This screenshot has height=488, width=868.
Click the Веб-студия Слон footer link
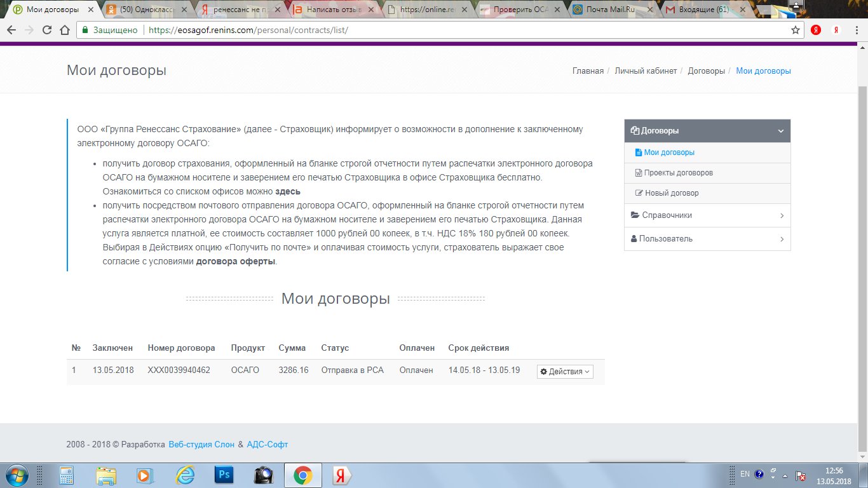coord(201,445)
